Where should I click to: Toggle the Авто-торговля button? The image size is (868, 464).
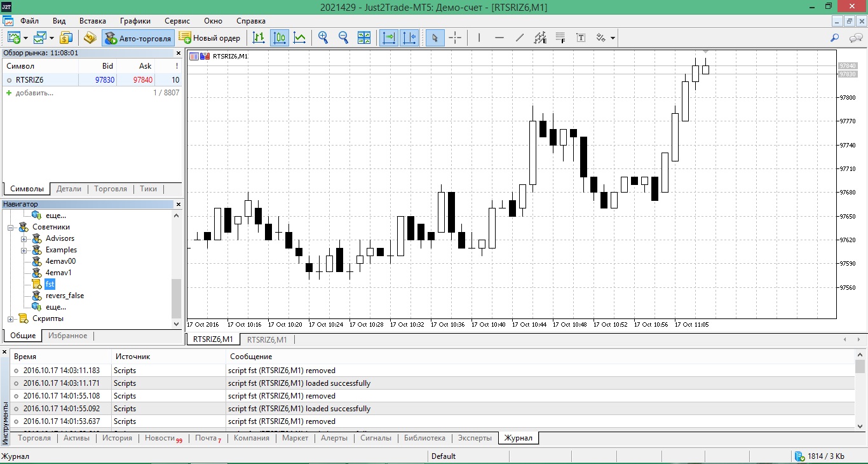[138, 38]
